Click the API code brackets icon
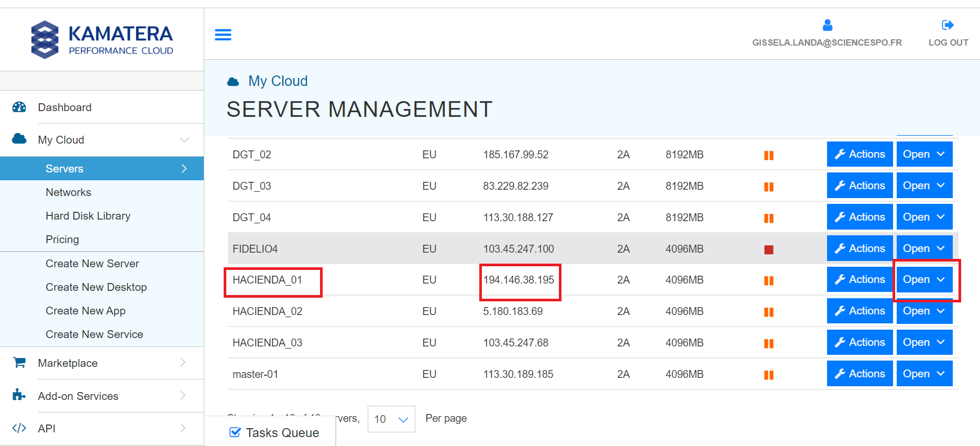This screenshot has width=980, height=446. 19,428
